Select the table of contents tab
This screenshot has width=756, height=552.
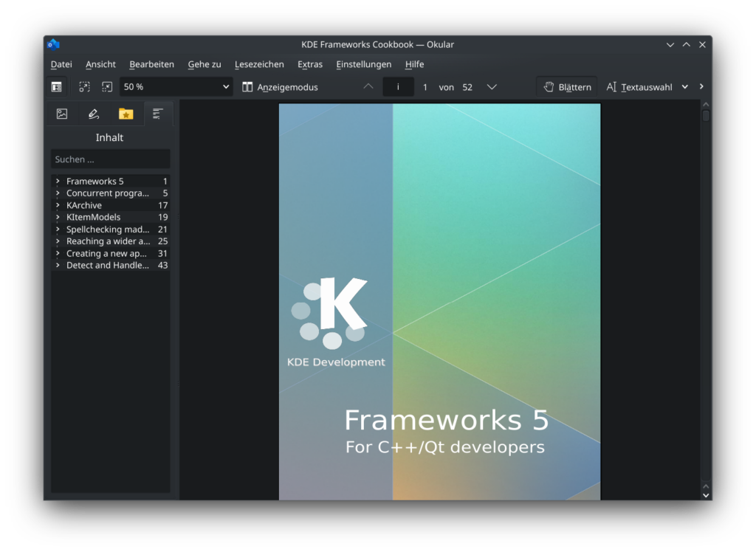[158, 114]
